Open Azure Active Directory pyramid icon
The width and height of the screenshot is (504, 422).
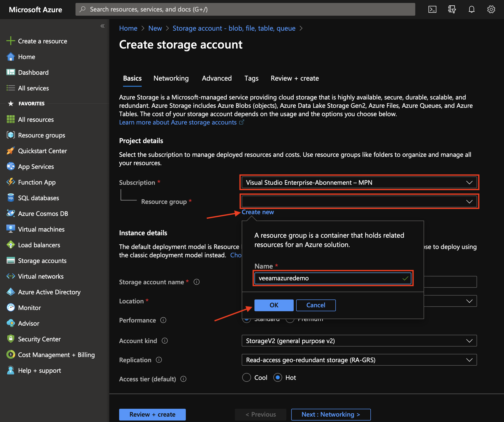pos(11,292)
